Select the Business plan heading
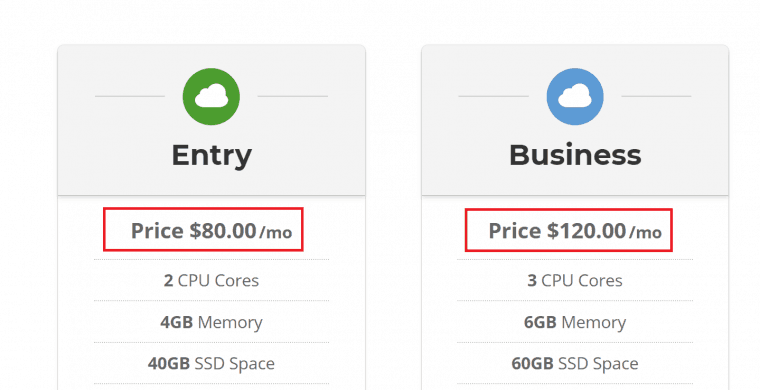 (575, 155)
